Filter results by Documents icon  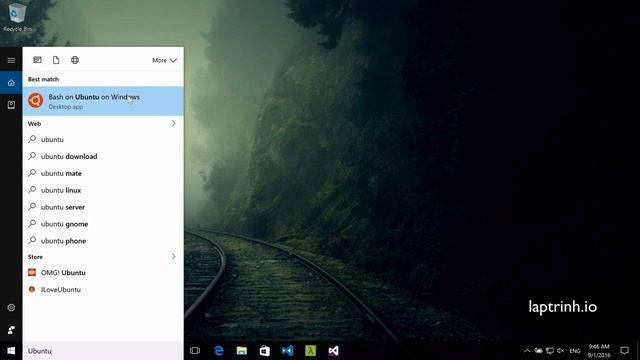click(56, 60)
